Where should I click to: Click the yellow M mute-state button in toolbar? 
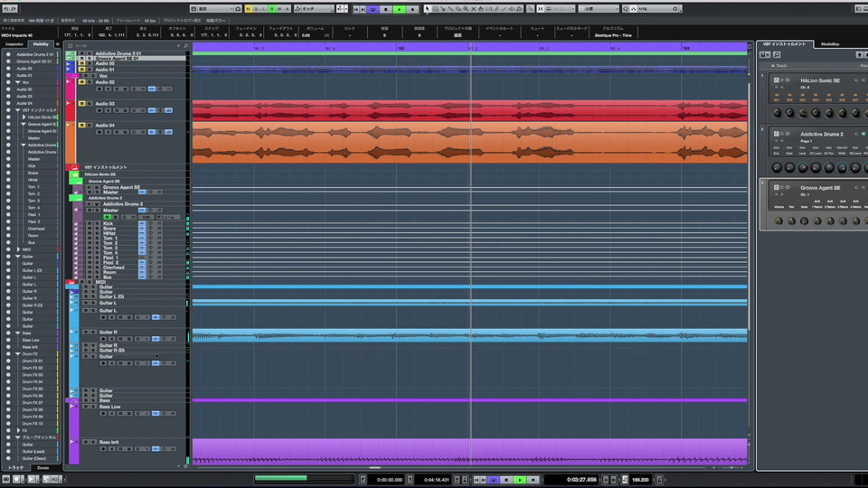[x=249, y=9]
